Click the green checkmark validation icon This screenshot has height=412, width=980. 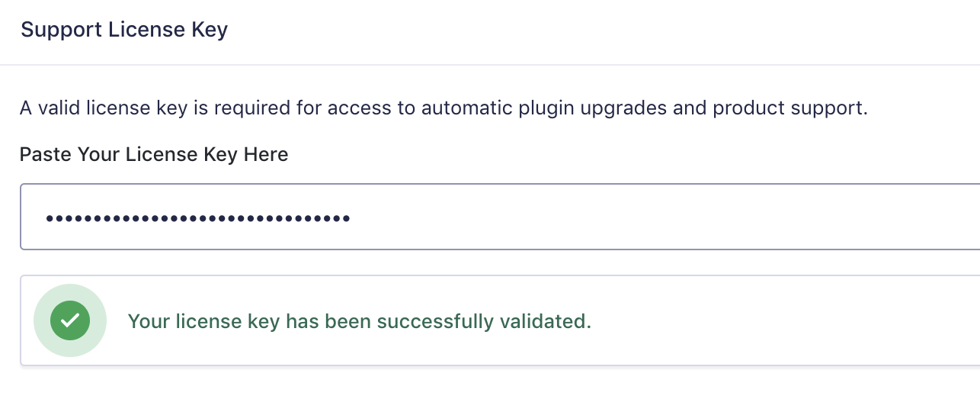pyautogui.click(x=70, y=320)
